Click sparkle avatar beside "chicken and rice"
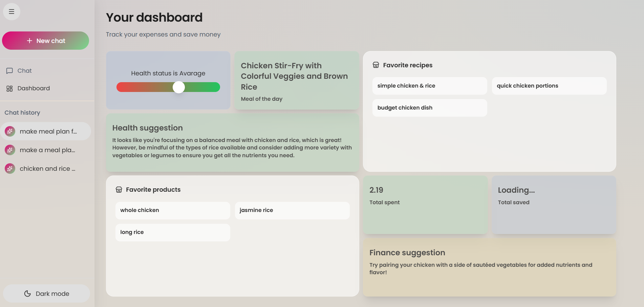Image resolution: width=644 pixels, height=307 pixels. pos(10,168)
